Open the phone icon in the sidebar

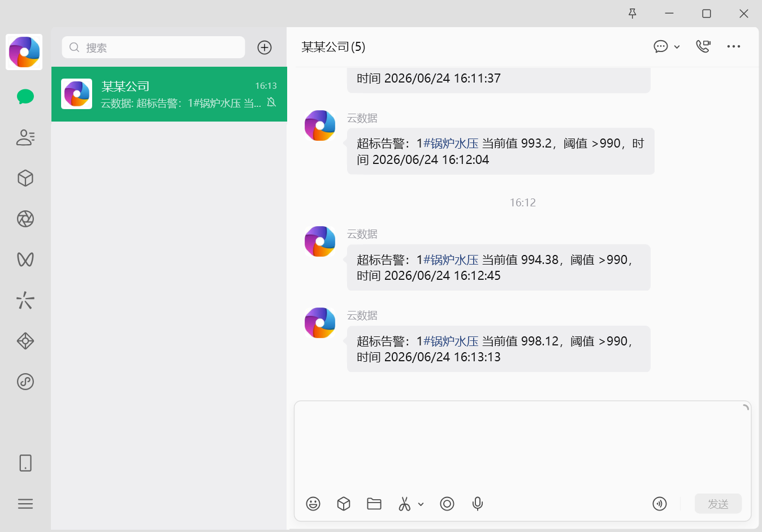(x=25, y=463)
